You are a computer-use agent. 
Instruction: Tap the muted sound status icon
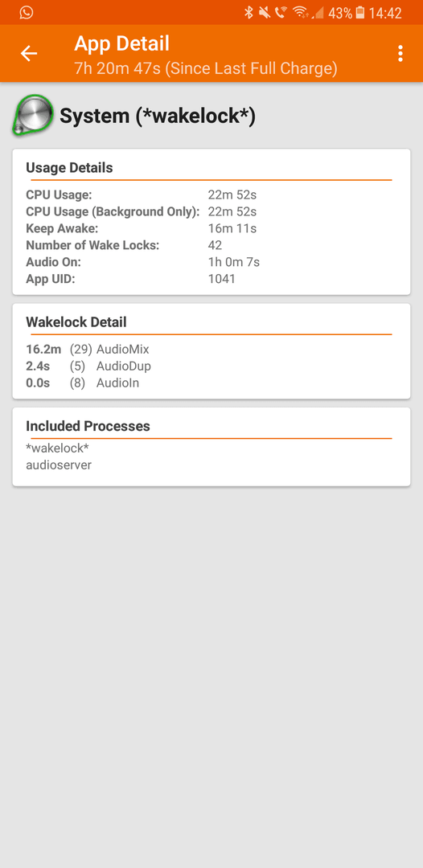(265, 13)
